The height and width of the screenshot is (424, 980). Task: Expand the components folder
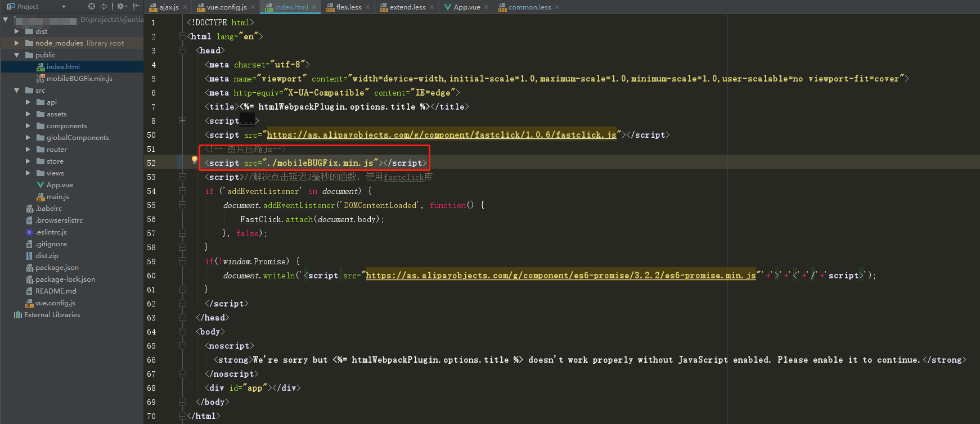pyautogui.click(x=28, y=126)
